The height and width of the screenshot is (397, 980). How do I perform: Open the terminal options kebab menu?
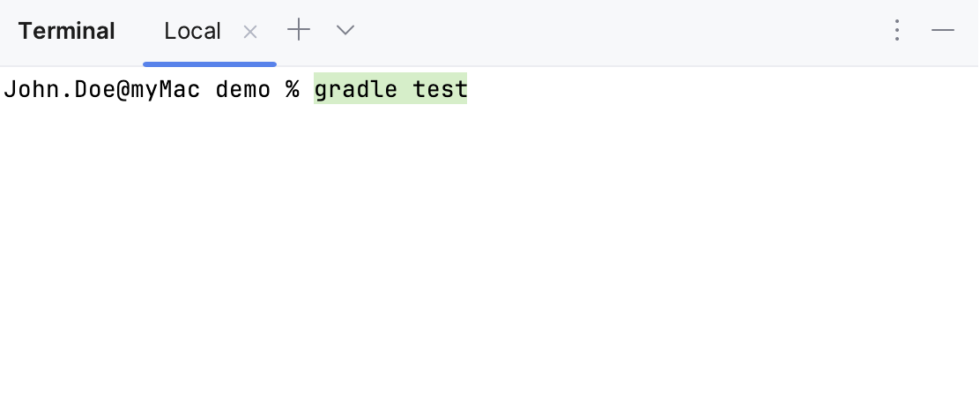coord(896,31)
